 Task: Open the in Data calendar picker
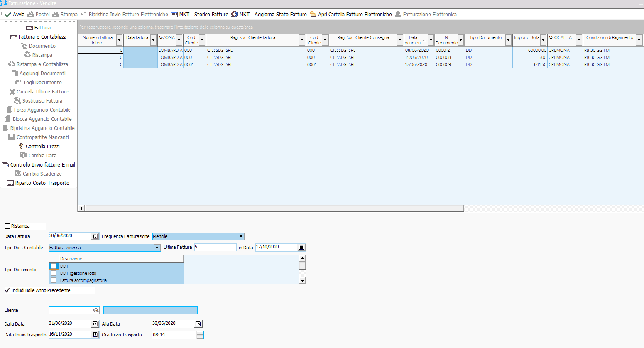[302, 248]
